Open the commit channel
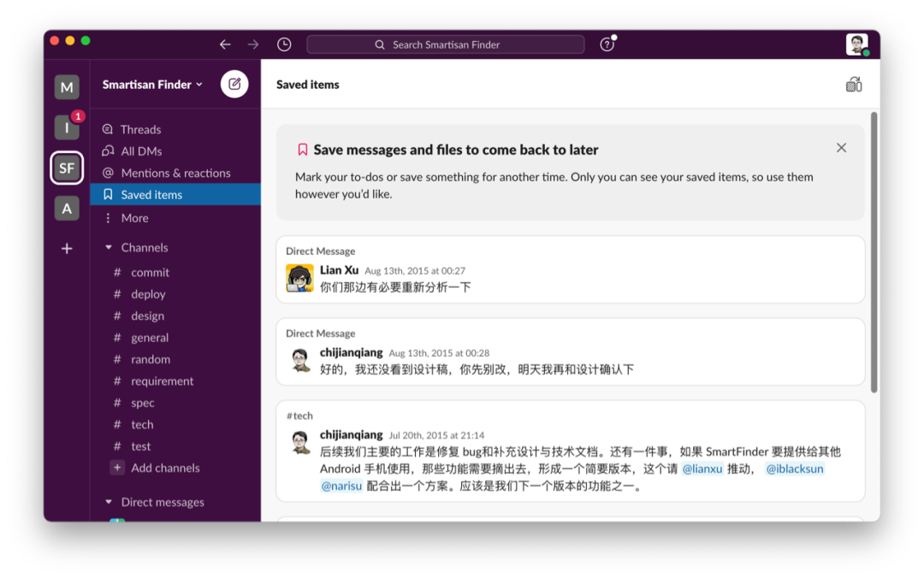Screen dimensions: 924x579 [175, 272]
